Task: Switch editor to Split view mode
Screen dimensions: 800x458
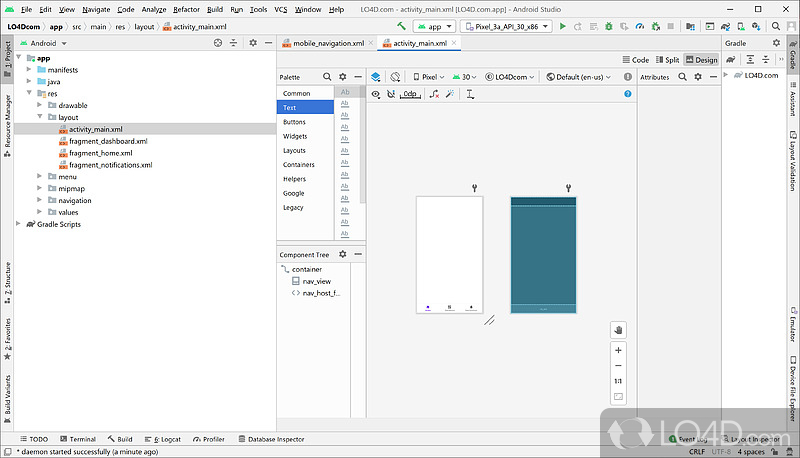Action: (667, 60)
